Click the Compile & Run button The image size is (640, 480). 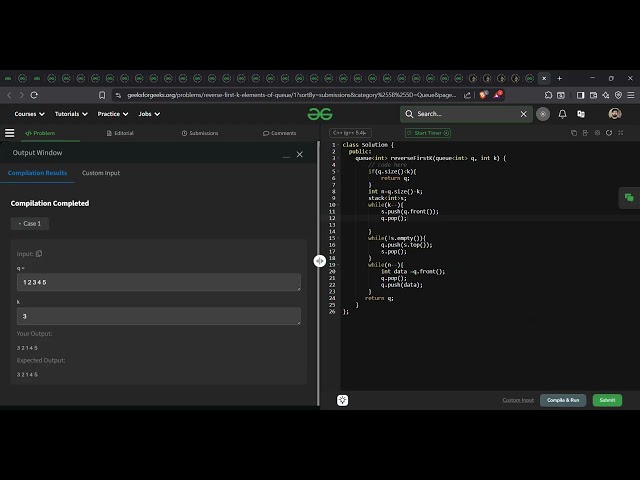tap(563, 400)
